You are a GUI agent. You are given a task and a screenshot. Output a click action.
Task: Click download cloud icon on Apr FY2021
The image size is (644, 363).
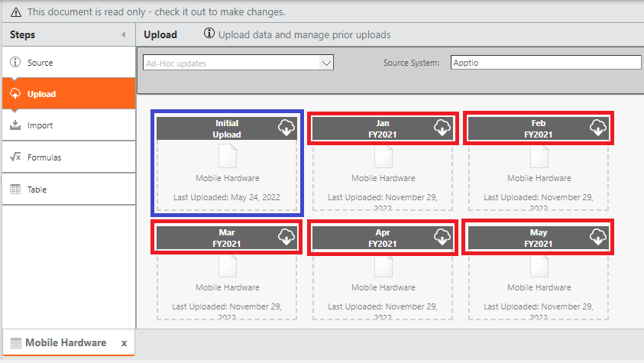coord(442,237)
